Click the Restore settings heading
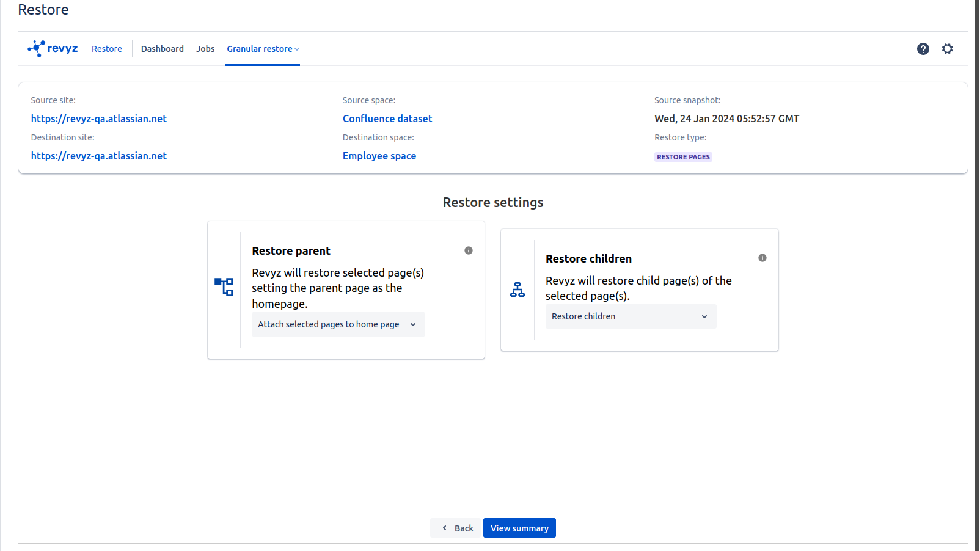Image resolution: width=980 pixels, height=551 pixels. click(493, 202)
